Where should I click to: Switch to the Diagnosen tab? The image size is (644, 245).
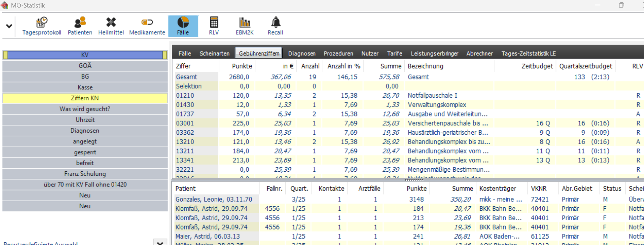(302, 53)
